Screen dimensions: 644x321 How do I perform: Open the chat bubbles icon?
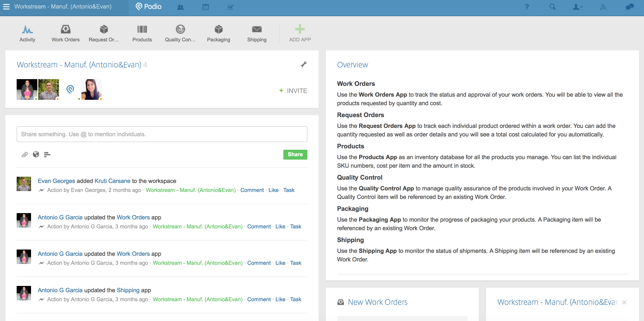630,7
